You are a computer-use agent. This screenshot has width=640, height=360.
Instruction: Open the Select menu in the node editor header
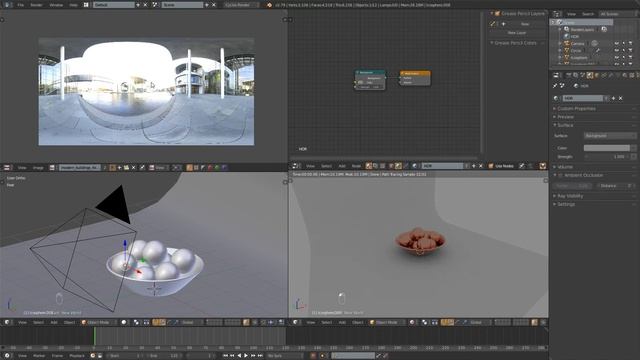point(326,166)
